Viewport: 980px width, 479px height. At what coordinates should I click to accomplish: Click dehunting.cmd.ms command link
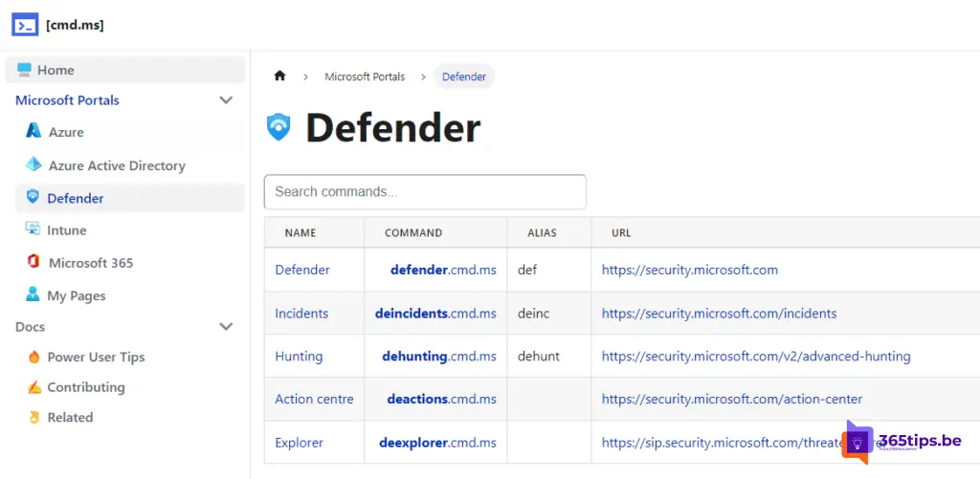[439, 357]
